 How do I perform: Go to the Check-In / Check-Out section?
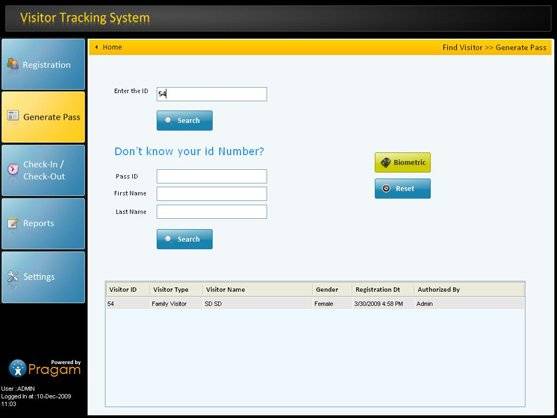coord(43,170)
